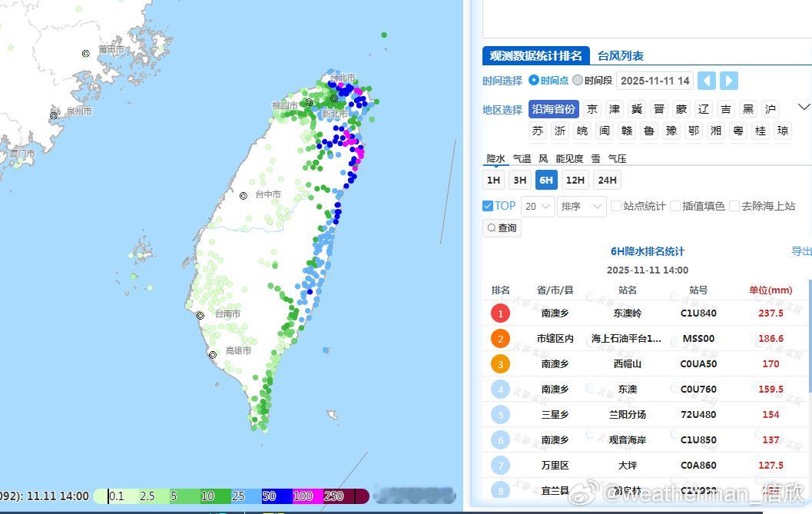Switch to 台风列表 tab
The height and width of the screenshot is (514, 812).
tap(621, 56)
